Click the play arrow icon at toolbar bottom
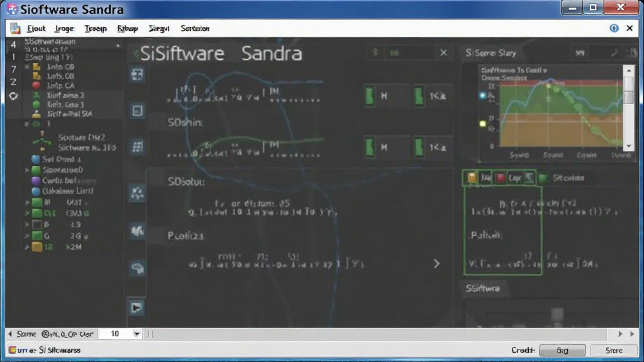This screenshot has height=362, width=644. (136, 308)
